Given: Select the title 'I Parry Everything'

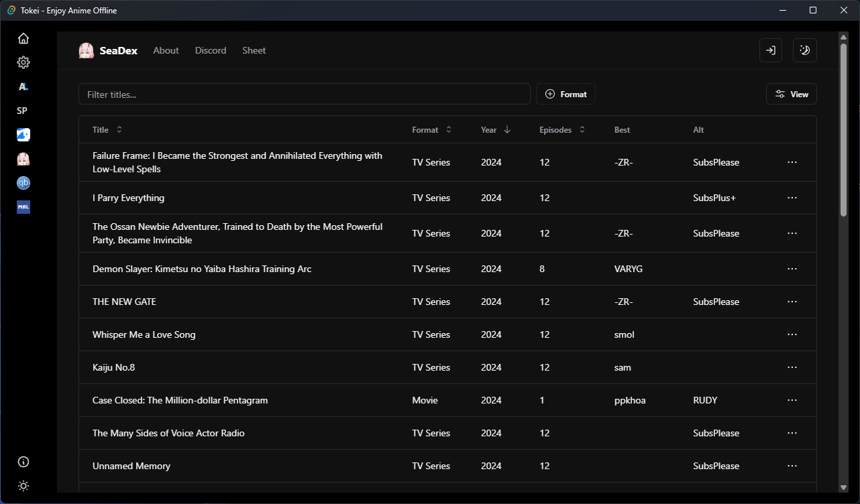Looking at the screenshot, I should tap(128, 198).
